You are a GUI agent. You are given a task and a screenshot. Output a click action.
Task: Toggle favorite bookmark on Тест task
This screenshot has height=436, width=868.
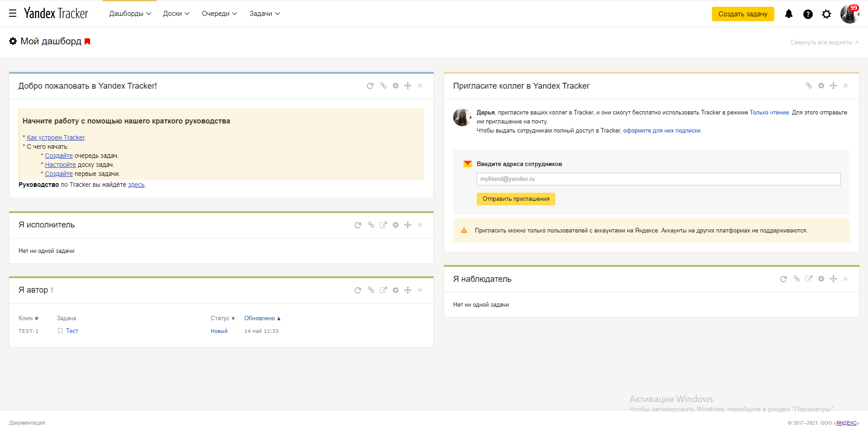click(x=60, y=331)
